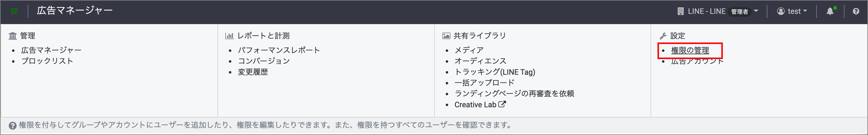Open the 権限の管理 link
868x135 pixels.
[690, 50]
